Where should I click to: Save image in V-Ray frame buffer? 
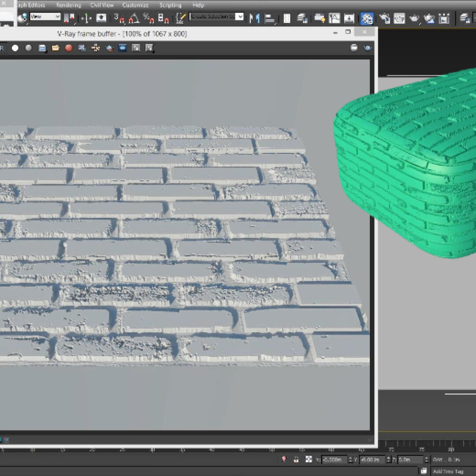pyautogui.click(x=42, y=48)
